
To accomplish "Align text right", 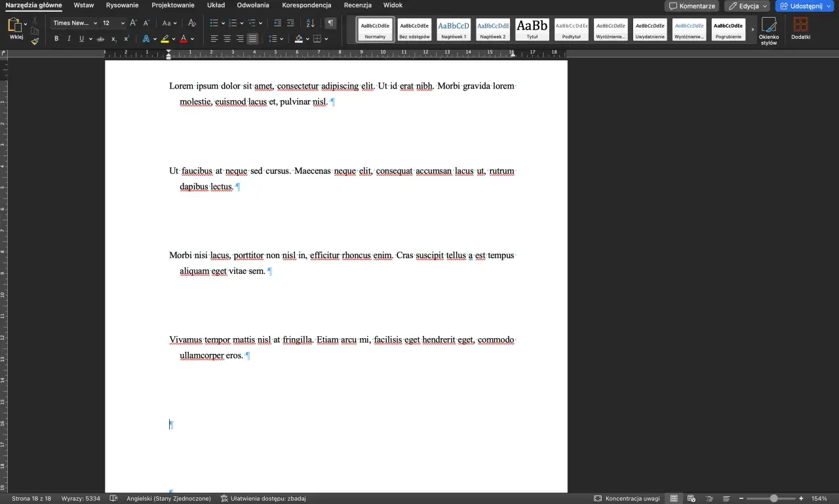I will [240, 39].
